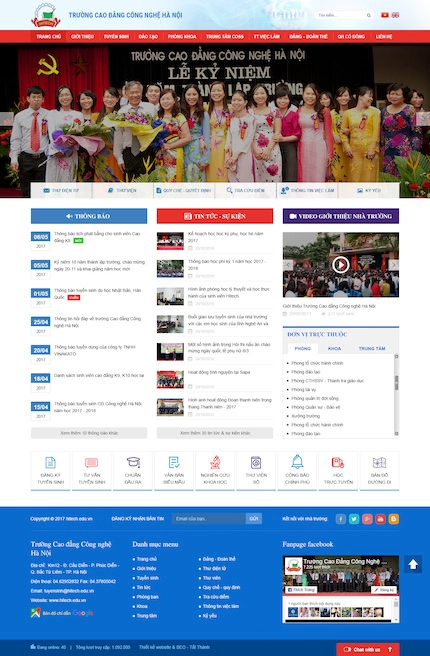This screenshot has width=430, height=656.
Task: Open the Twitter social icon in footer
Action: coord(354,519)
